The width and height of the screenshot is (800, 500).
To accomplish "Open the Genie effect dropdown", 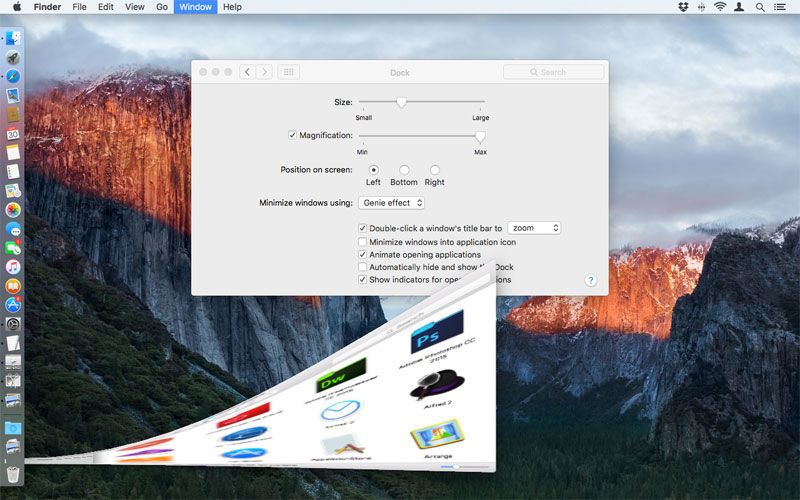I will coord(391,203).
